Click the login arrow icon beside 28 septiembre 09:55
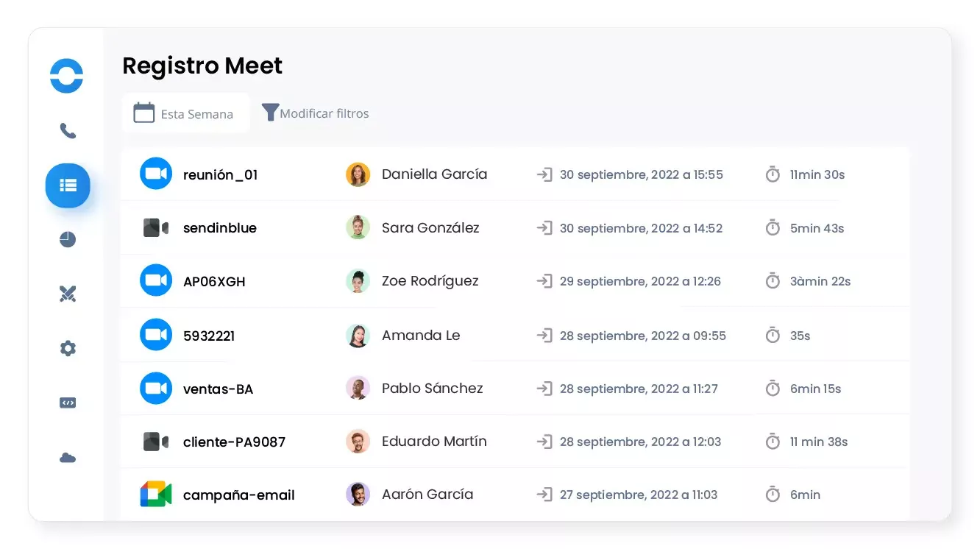Screen dimensions: 980x549 544,336
